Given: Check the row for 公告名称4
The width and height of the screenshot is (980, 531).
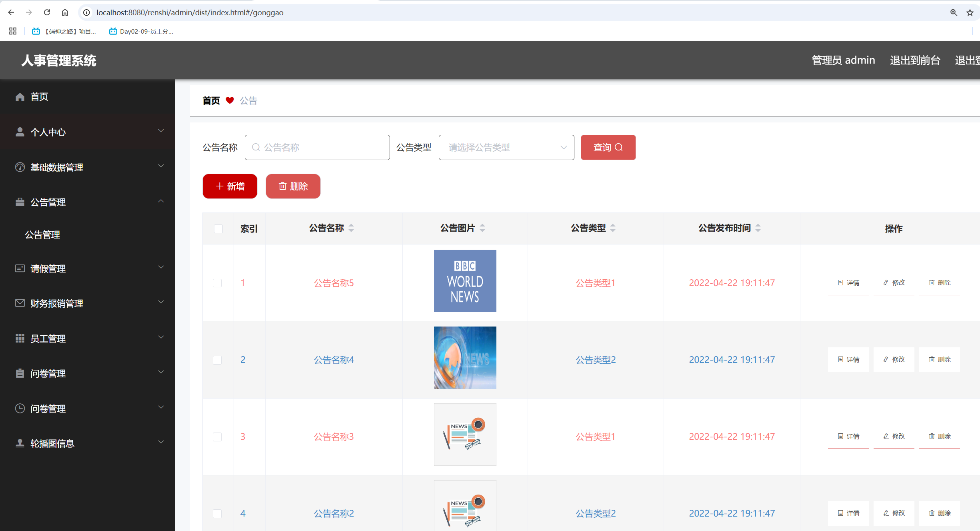Looking at the screenshot, I should click(x=217, y=360).
